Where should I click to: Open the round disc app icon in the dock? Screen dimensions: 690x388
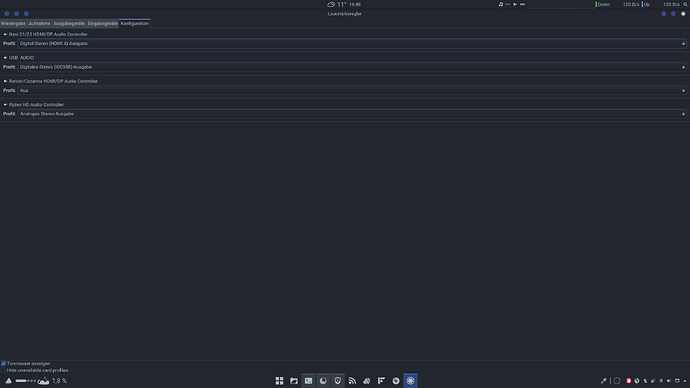(x=396, y=381)
